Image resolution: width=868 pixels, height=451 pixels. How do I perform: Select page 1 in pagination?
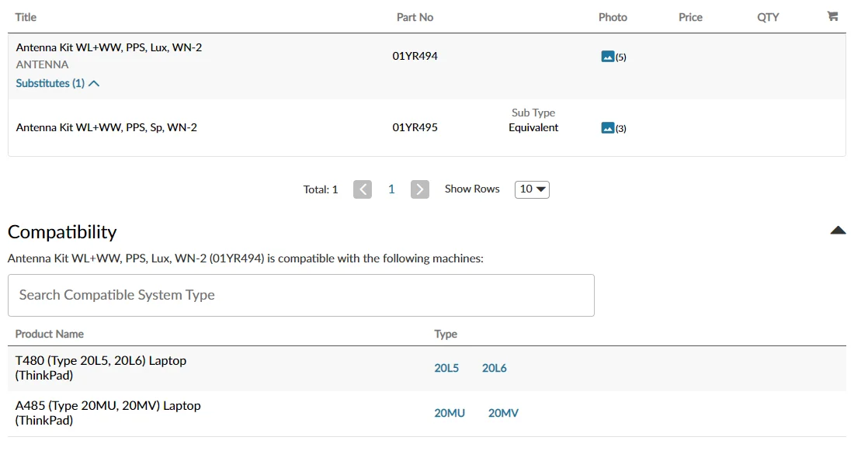click(391, 189)
